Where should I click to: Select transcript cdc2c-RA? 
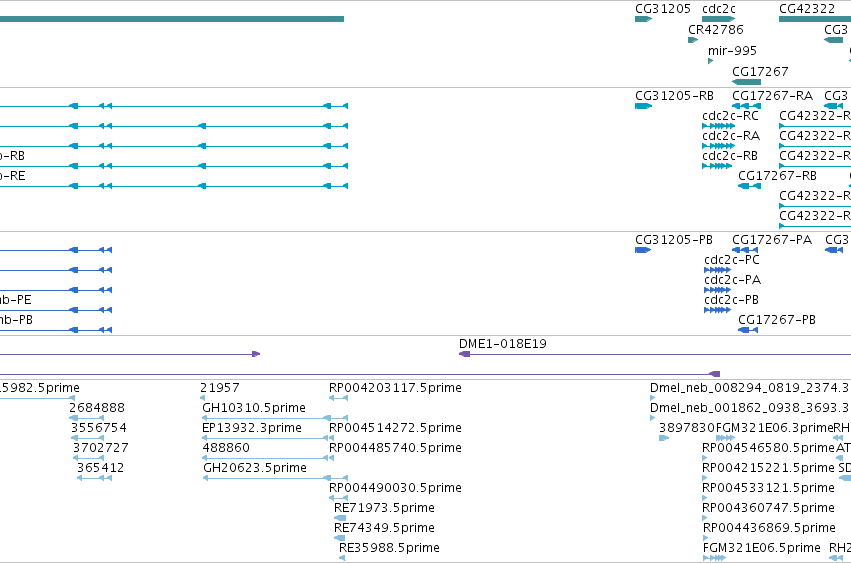click(x=731, y=136)
